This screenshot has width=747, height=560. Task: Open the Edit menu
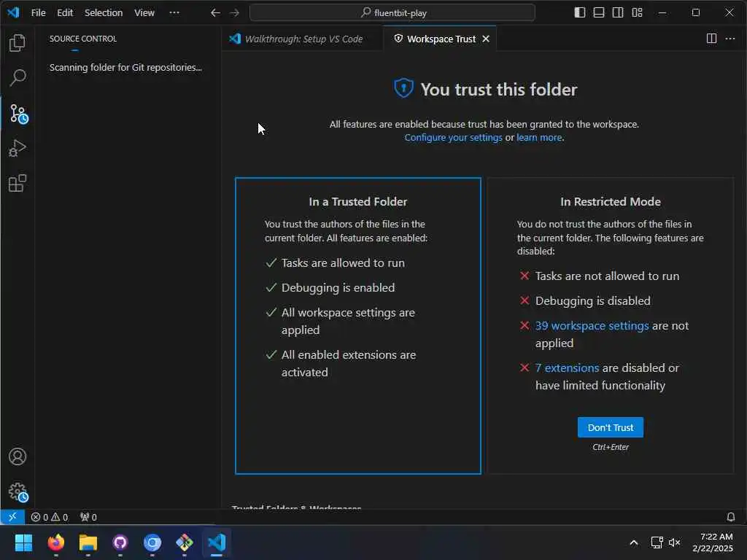[x=65, y=13]
